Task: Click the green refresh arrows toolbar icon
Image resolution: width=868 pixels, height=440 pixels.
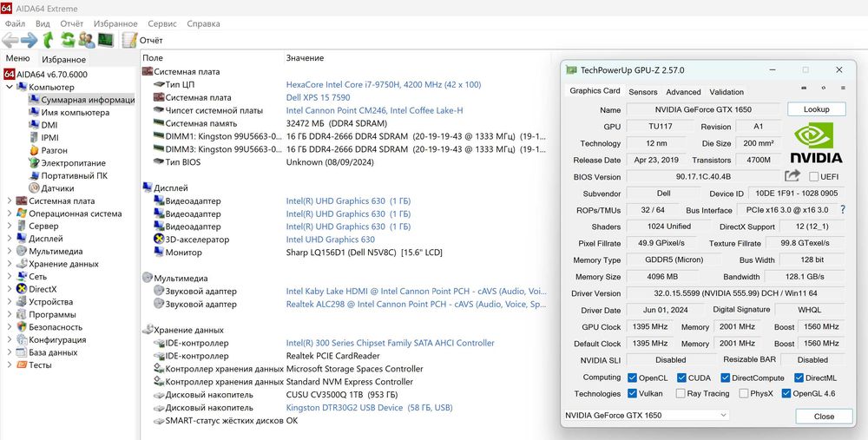Action: (x=68, y=40)
